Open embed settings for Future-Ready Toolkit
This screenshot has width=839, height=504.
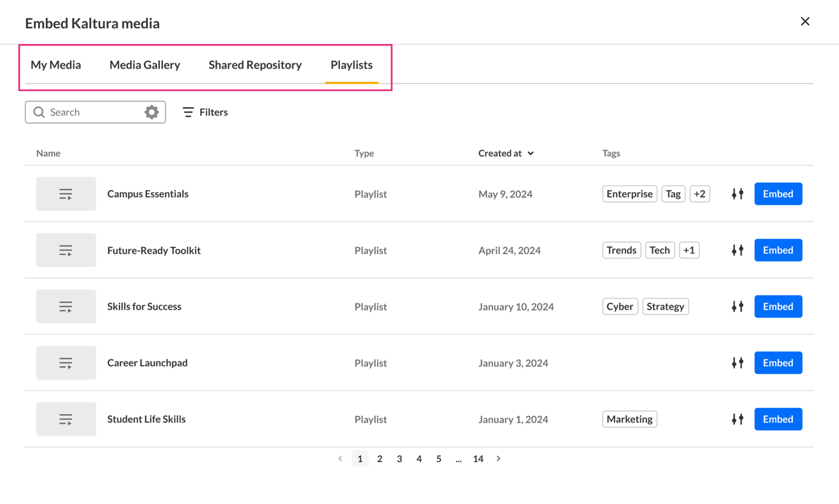737,250
